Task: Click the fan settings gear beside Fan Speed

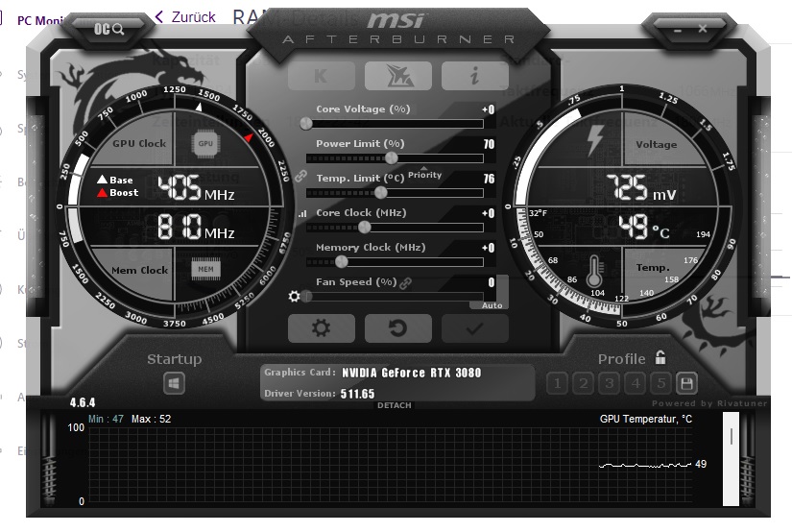Action: pyautogui.click(x=294, y=296)
